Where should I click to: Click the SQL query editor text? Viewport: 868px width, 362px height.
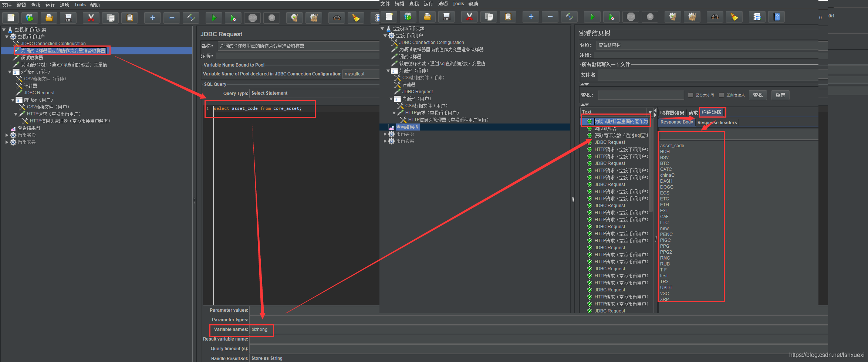(258, 108)
